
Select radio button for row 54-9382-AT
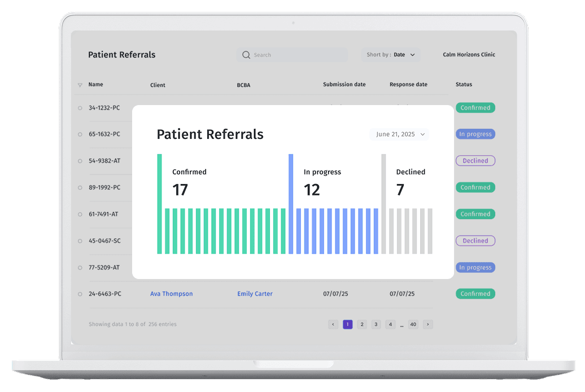80,161
